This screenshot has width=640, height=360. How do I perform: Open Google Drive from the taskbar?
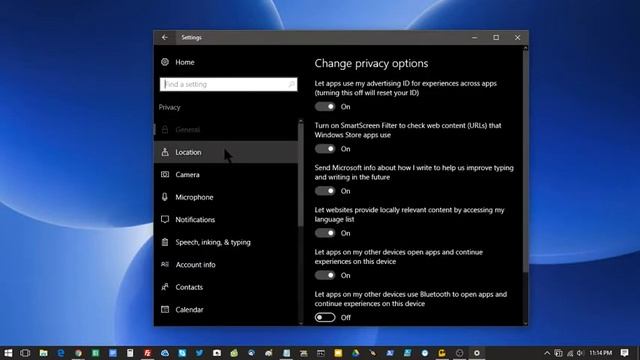point(356,353)
